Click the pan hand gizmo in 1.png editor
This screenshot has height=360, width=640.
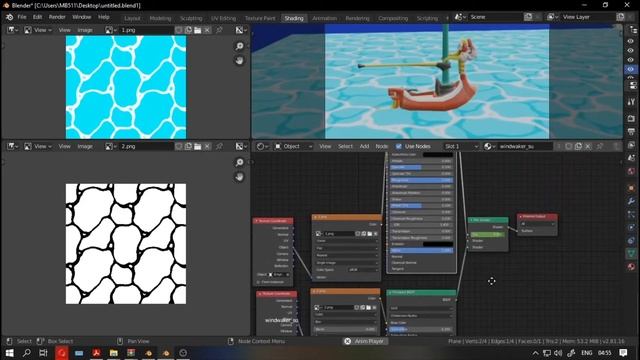coord(240,61)
